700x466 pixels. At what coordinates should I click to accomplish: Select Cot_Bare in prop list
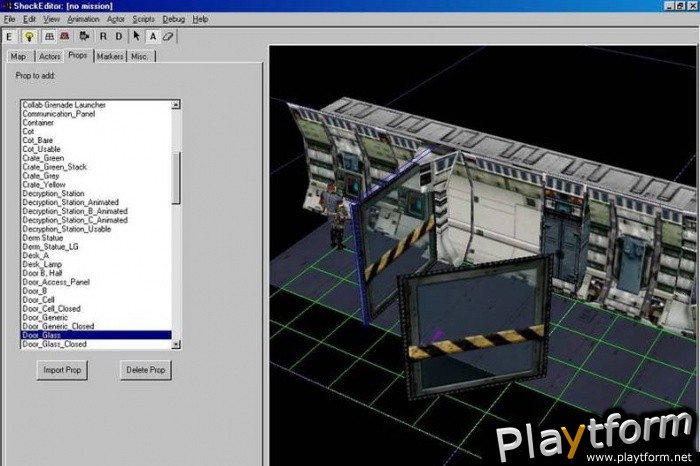coord(96,140)
